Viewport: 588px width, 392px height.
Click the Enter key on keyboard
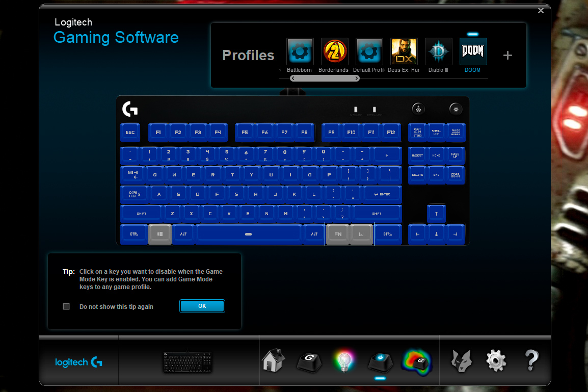point(382,194)
